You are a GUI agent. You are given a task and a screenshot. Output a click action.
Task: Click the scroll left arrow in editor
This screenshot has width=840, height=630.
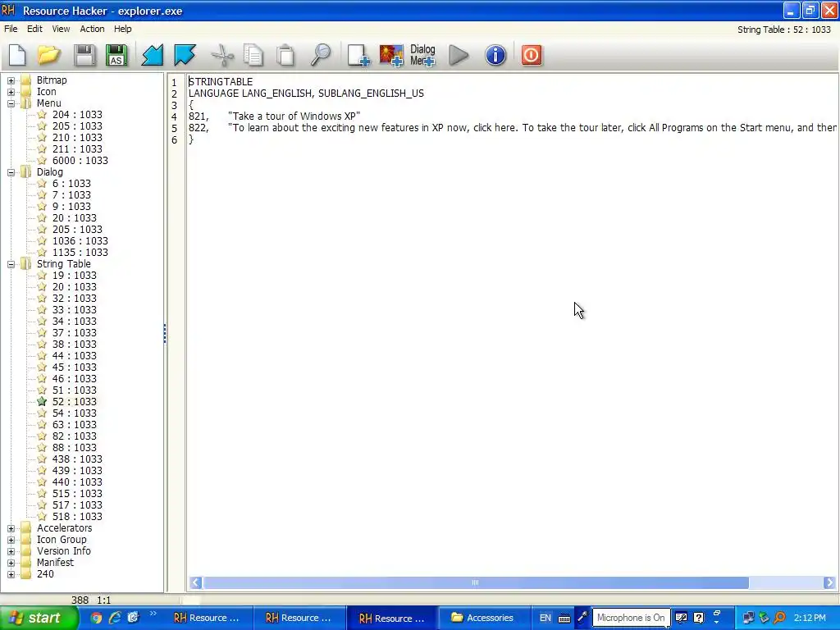pyautogui.click(x=196, y=582)
